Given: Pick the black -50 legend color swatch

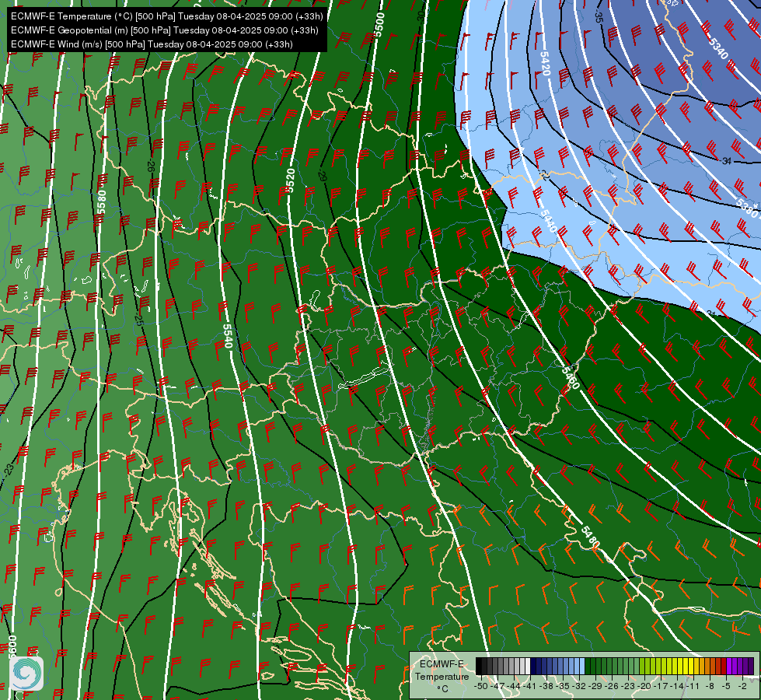Looking at the screenshot, I should tap(479, 666).
